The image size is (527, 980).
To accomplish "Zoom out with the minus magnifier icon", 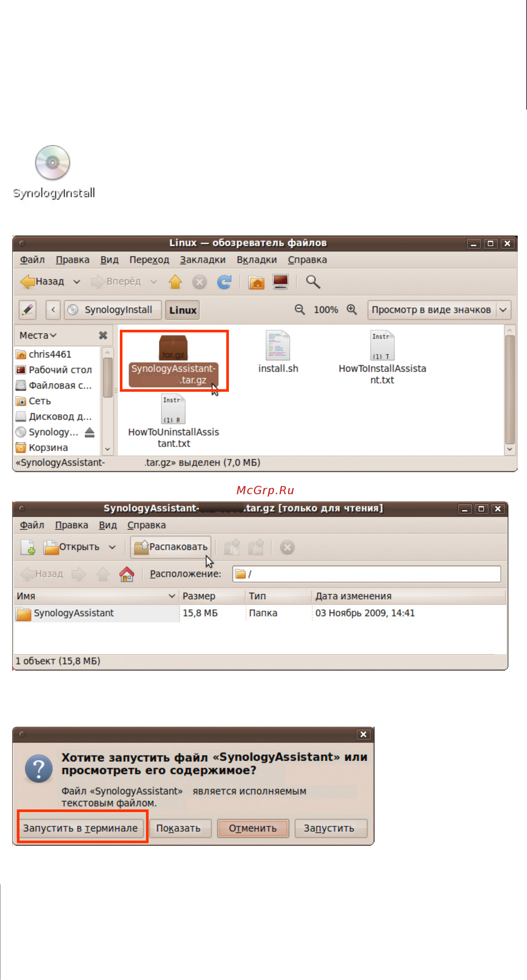I will (300, 310).
